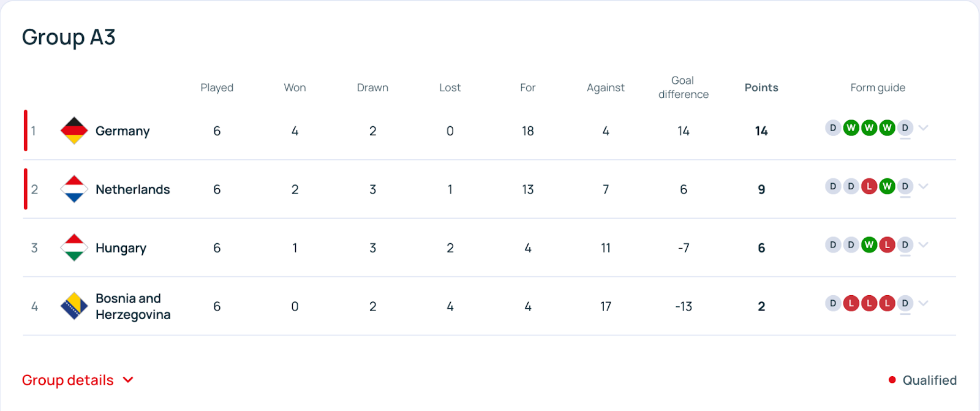Click the Points column header
The height and width of the screenshot is (411, 980).
click(x=761, y=88)
